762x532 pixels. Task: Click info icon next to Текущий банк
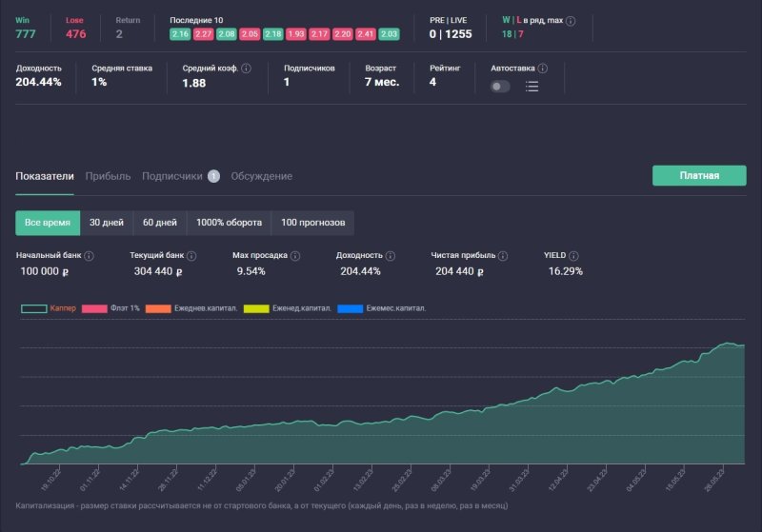[192, 256]
